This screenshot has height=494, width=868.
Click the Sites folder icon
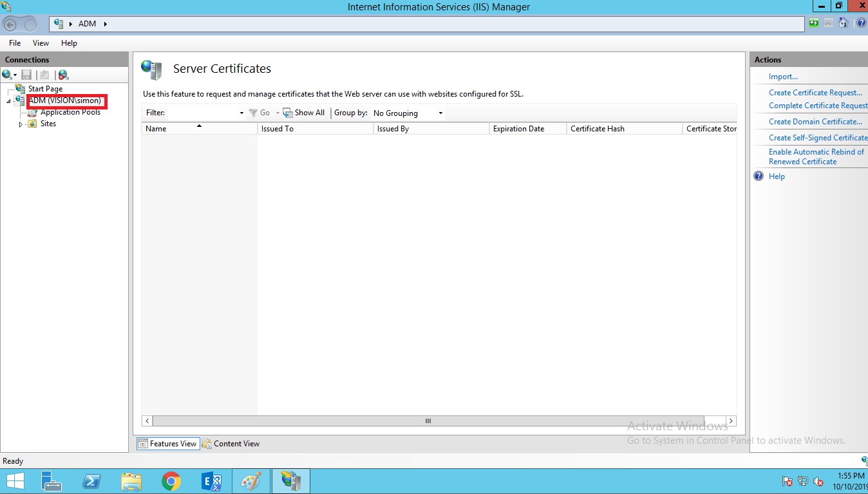32,124
